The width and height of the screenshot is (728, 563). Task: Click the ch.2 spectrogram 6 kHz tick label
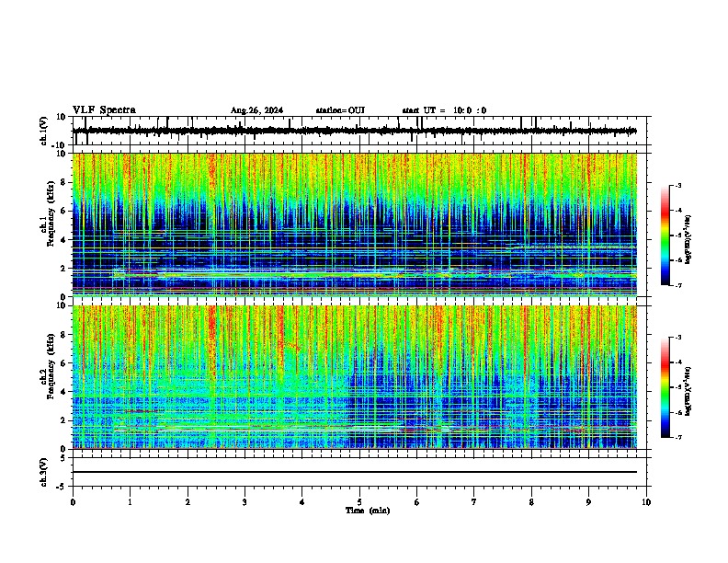coord(65,363)
